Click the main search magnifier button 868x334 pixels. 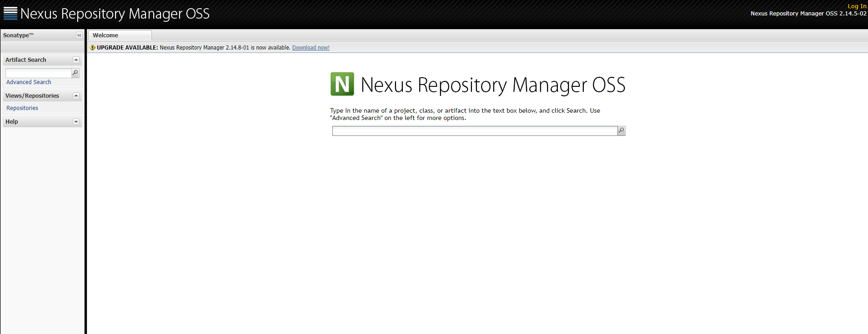click(x=622, y=131)
